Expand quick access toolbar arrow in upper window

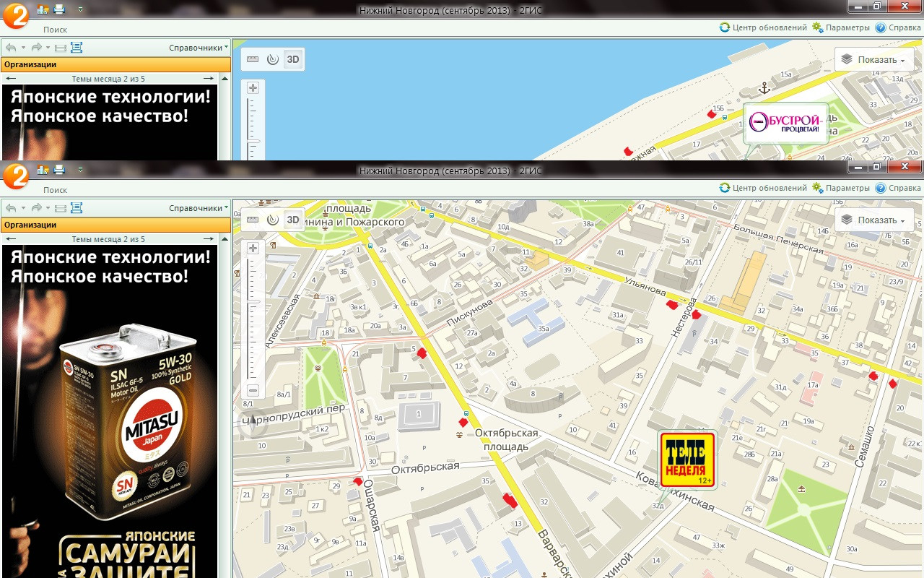pos(79,10)
